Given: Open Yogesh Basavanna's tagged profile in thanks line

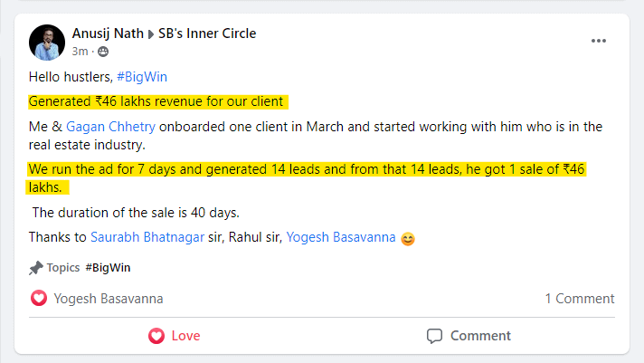Looking at the screenshot, I should [x=340, y=237].
